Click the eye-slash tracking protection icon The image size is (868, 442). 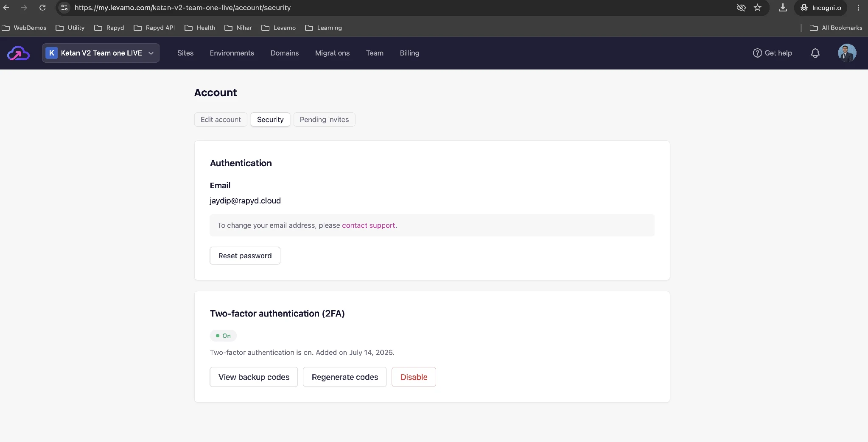point(741,8)
